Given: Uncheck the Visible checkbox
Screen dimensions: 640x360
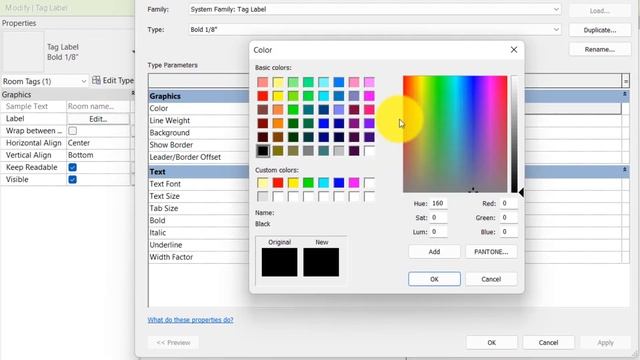Looking at the screenshot, I should pos(73,180).
